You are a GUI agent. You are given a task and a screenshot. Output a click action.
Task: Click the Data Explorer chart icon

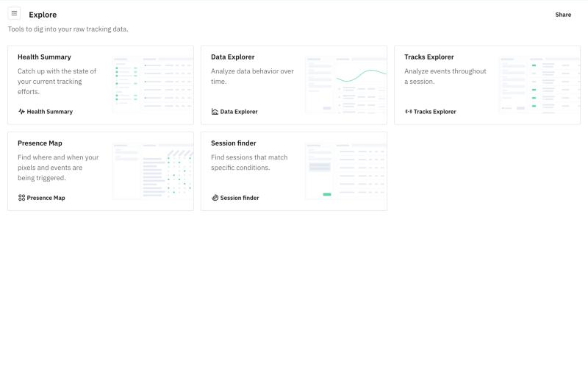215,111
